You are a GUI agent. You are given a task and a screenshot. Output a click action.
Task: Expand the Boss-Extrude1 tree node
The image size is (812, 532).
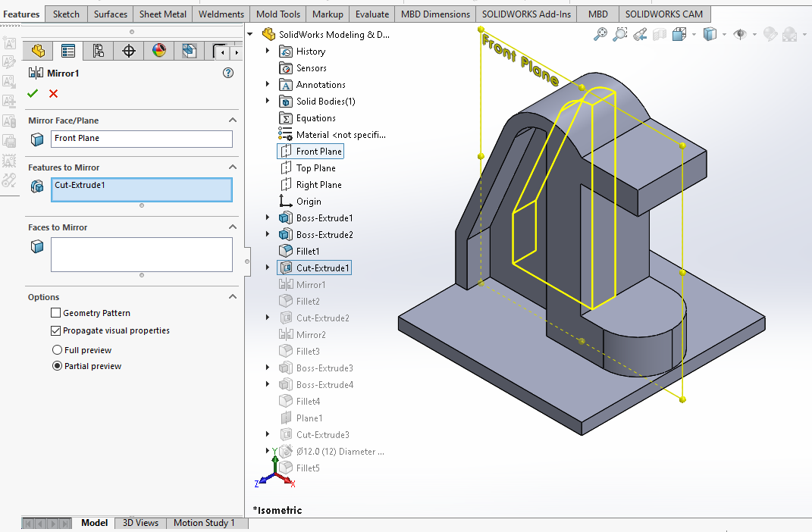268,218
